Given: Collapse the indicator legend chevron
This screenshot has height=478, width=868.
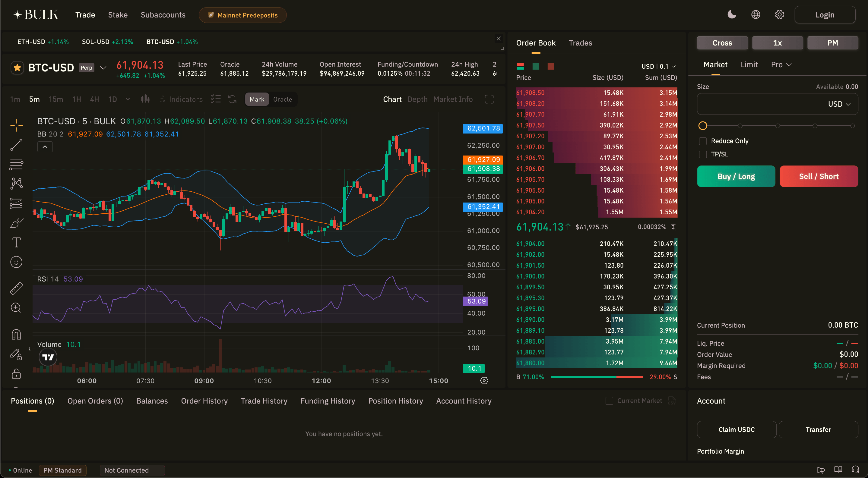Looking at the screenshot, I should (x=45, y=147).
